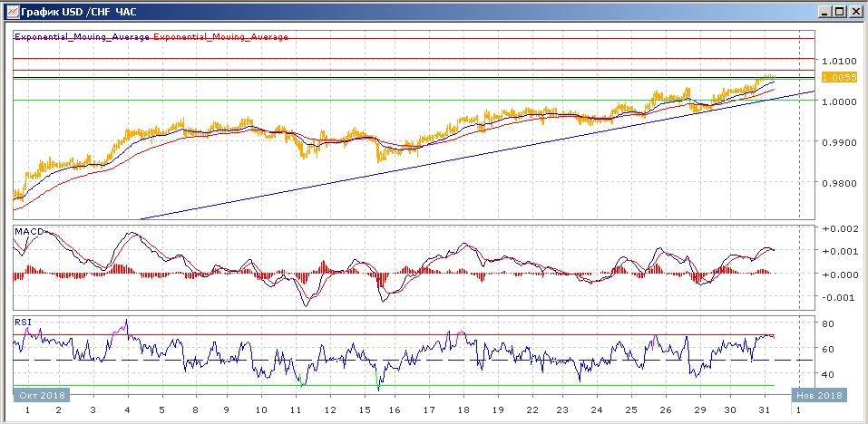
Task: Click the +0.002 MACD scale value
Action: pyautogui.click(x=842, y=228)
